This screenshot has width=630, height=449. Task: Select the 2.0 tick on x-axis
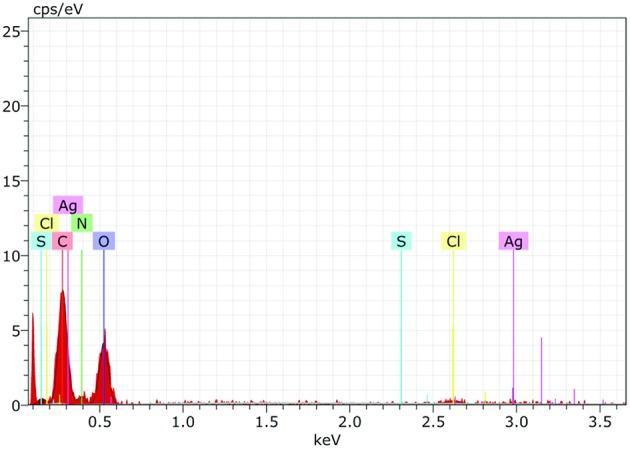(349, 422)
